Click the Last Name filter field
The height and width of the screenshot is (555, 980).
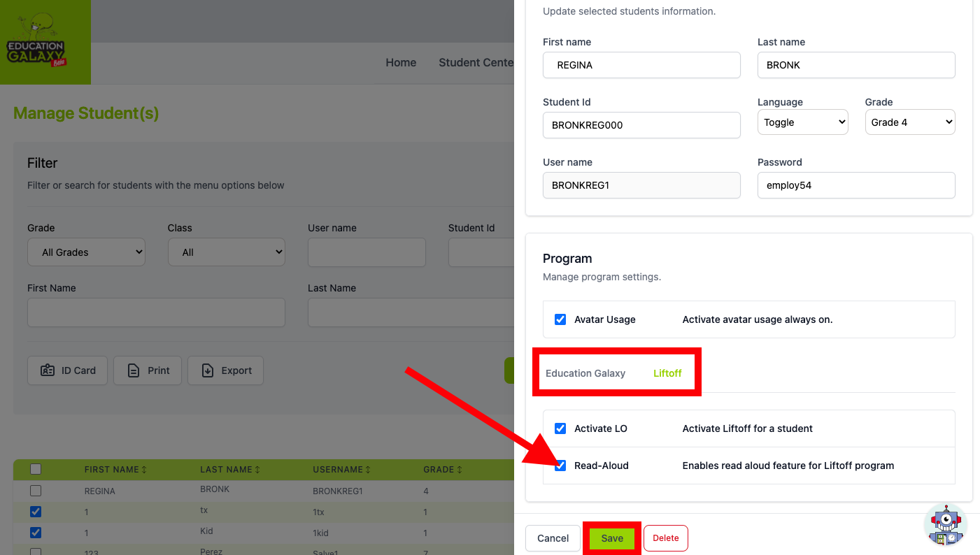pos(411,312)
